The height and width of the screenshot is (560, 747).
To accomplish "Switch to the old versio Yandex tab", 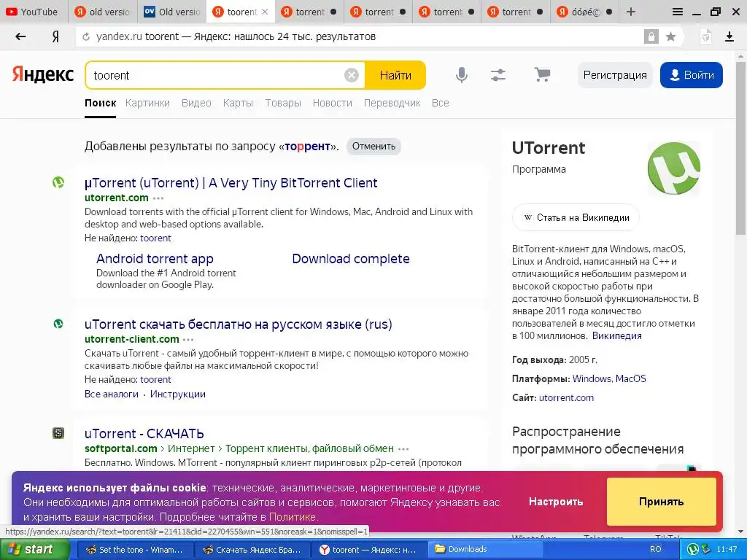I will pos(102,12).
